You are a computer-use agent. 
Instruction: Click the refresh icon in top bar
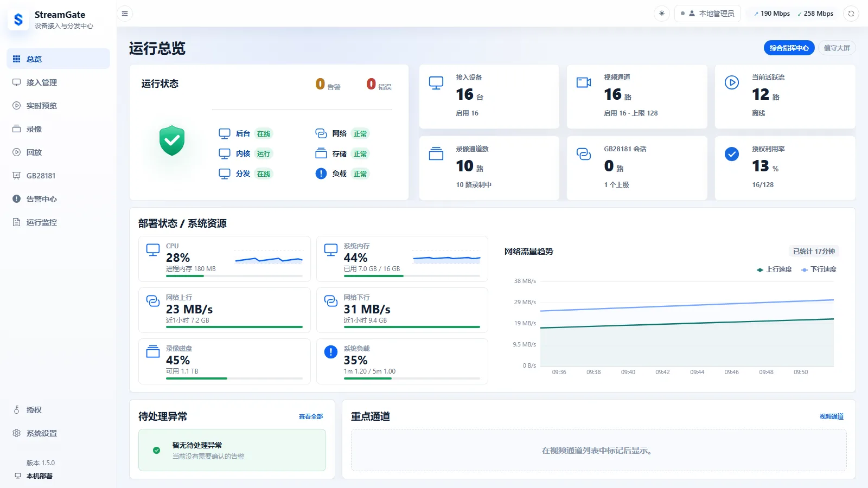click(x=851, y=14)
